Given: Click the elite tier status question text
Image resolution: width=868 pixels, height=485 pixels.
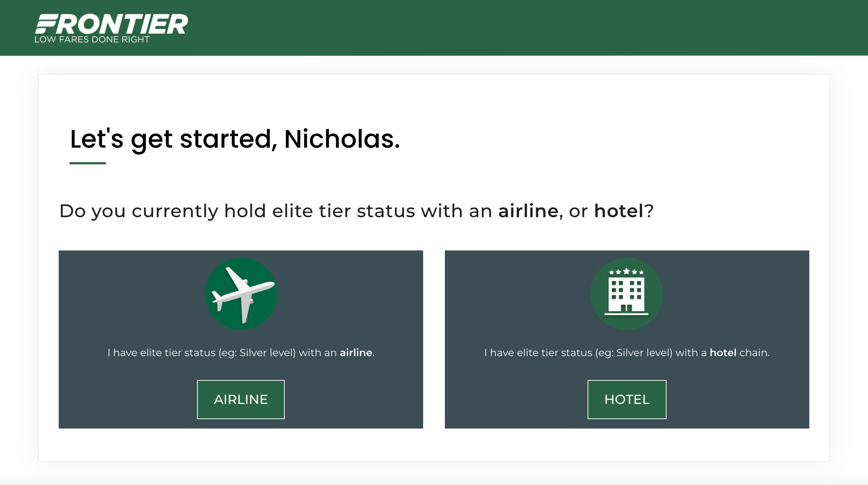Looking at the screenshot, I should click(356, 211).
